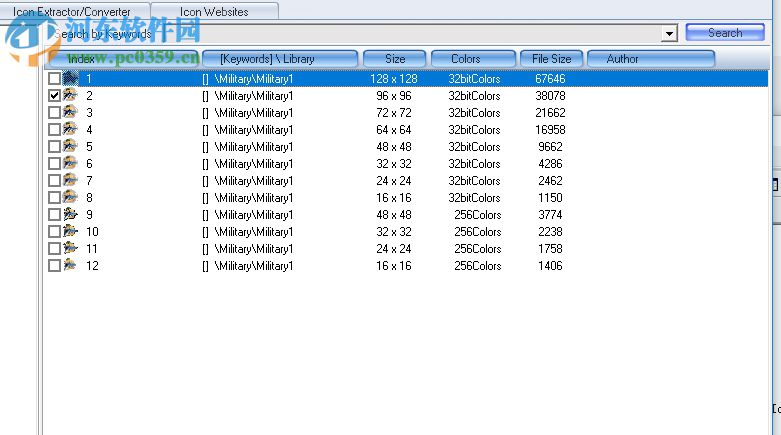
Task: Click the Military icon in row 11
Action: 70,248
